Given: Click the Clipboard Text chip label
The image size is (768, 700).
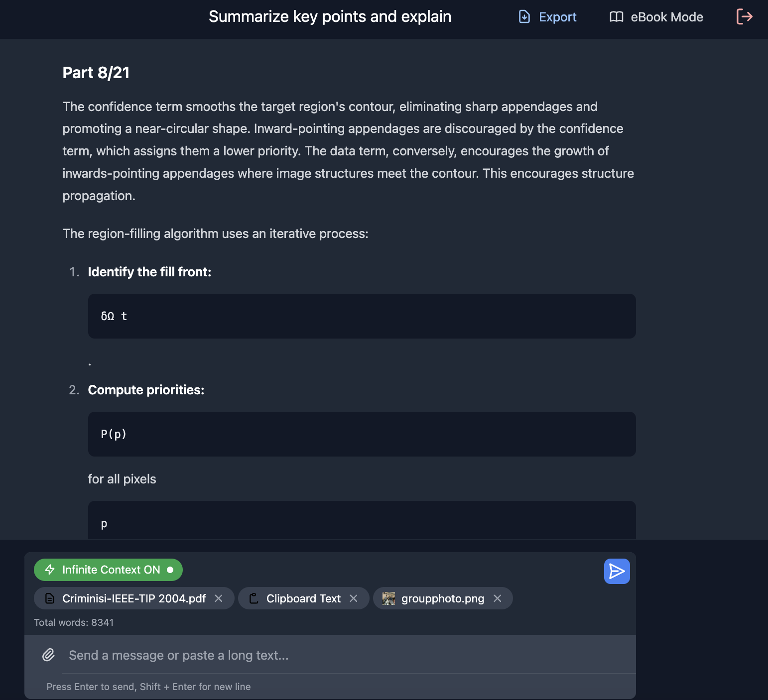Looking at the screenshot, I should 303,598.
